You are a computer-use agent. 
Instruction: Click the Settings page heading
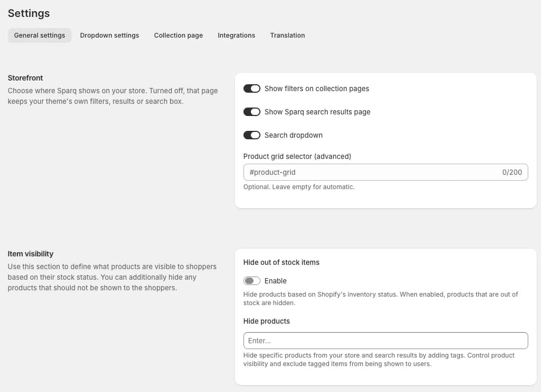coord(29,13)
